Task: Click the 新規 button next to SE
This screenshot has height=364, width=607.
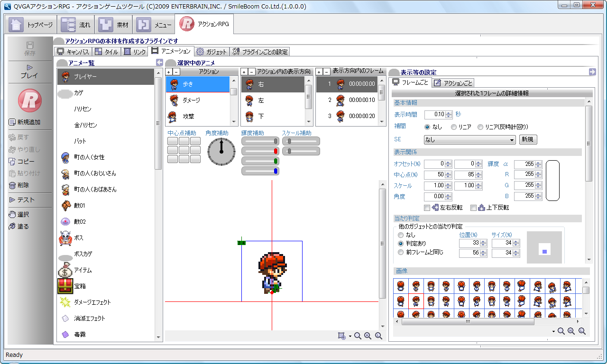Action: click(x=528, y=140)
